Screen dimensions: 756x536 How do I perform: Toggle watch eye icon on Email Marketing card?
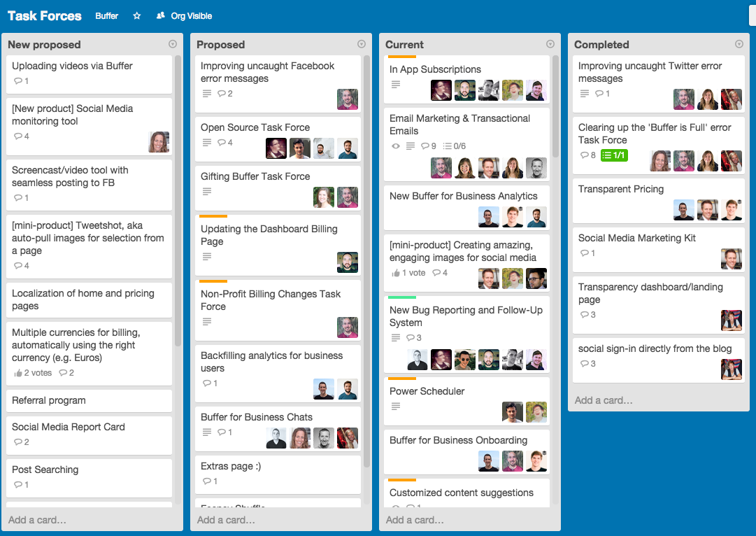coord(396,146)
